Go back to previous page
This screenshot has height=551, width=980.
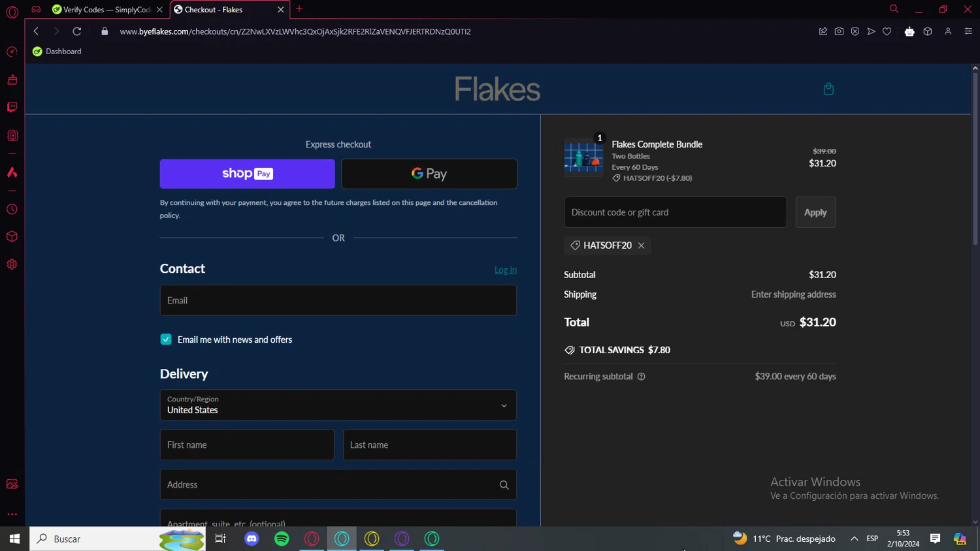(x=36, y=31)
